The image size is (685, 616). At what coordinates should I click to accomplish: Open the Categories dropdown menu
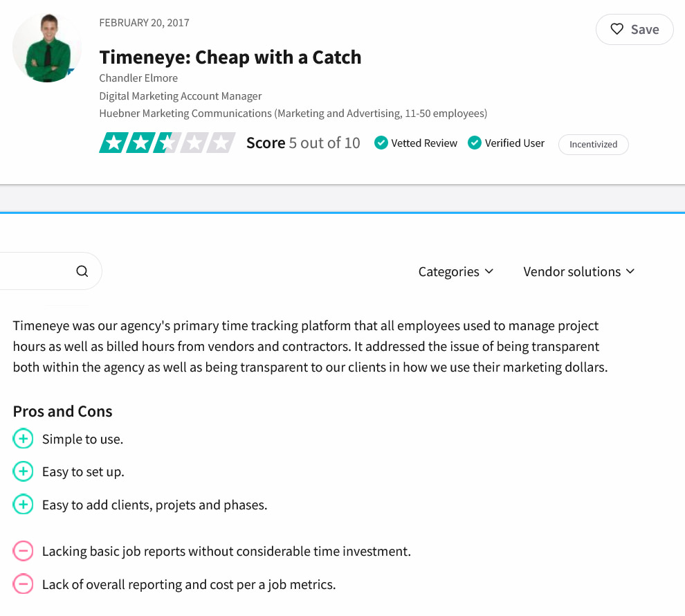pos(455,271)
